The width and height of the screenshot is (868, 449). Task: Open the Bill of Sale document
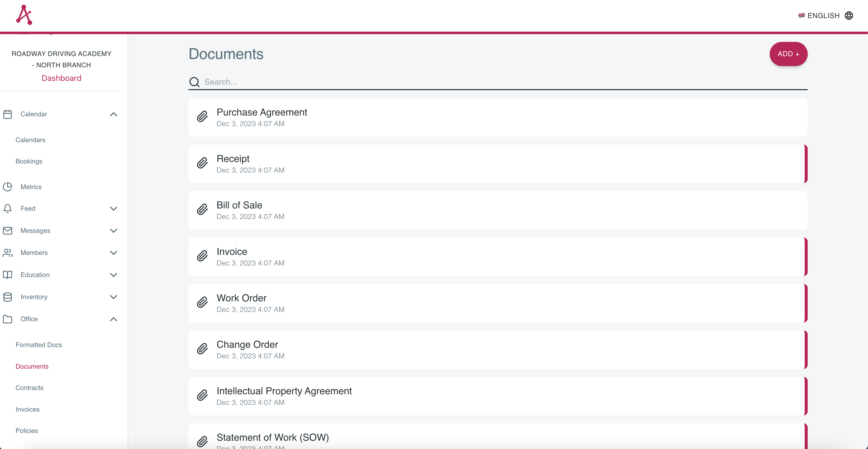(x=239, y=205)
